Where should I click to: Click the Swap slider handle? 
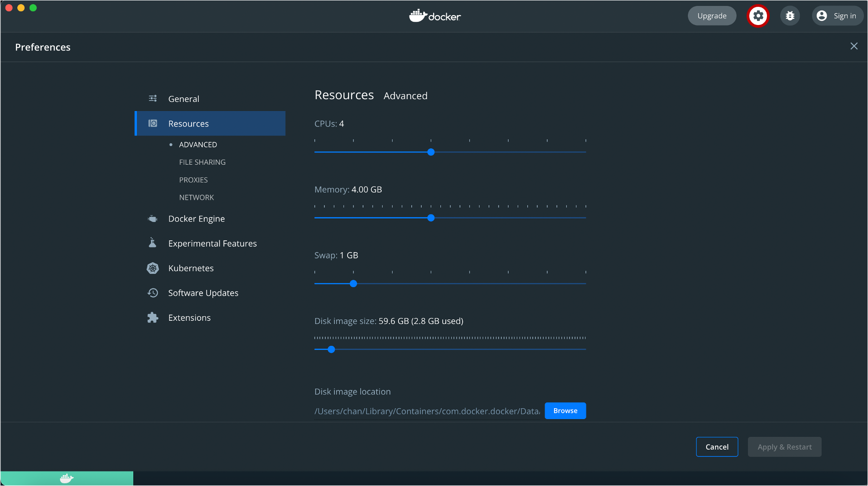pyautogui.click(x=353, y=283)
